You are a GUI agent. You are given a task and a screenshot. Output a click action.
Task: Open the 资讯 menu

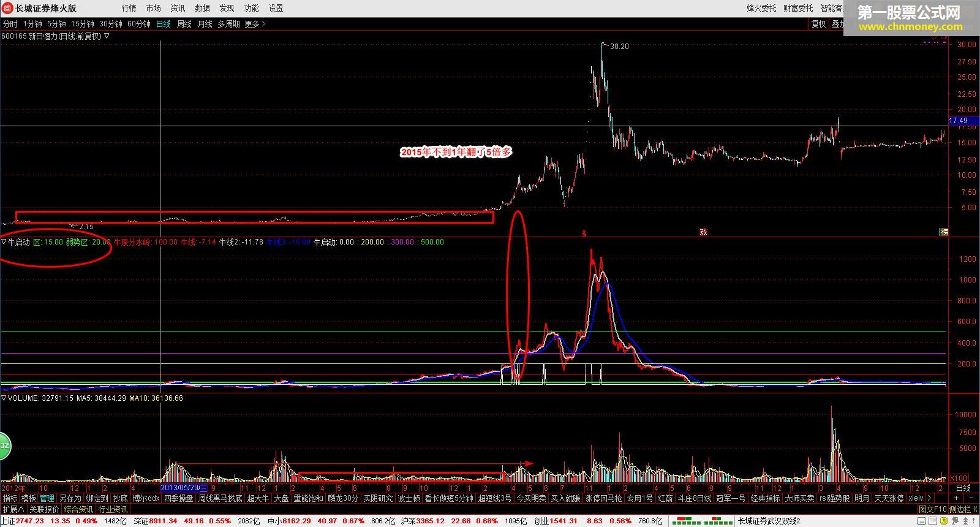[x=178, y=8]
